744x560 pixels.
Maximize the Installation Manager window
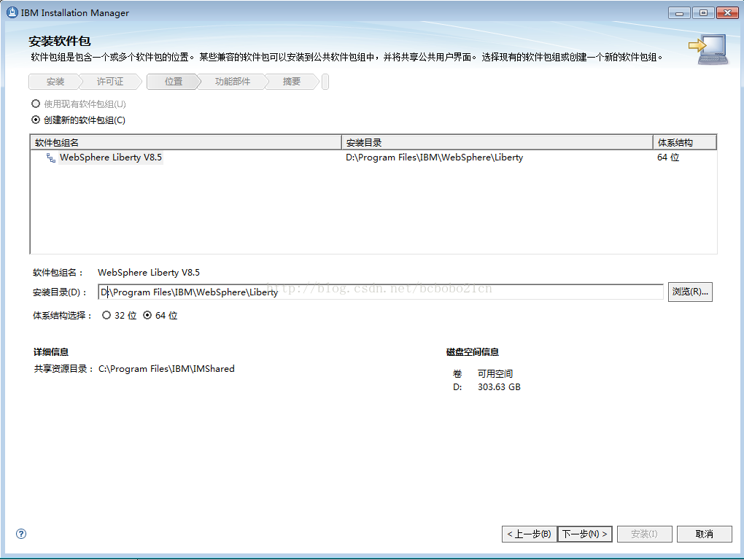pos(703,13)
